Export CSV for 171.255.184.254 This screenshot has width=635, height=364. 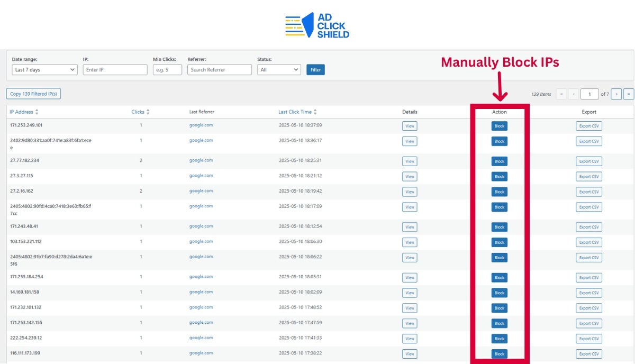589,278
